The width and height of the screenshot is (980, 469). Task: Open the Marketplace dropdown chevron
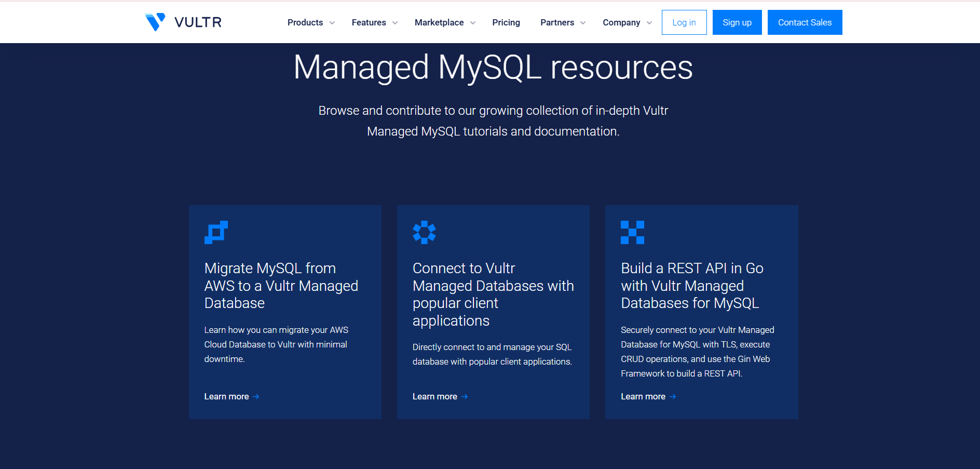click(473, 23)
